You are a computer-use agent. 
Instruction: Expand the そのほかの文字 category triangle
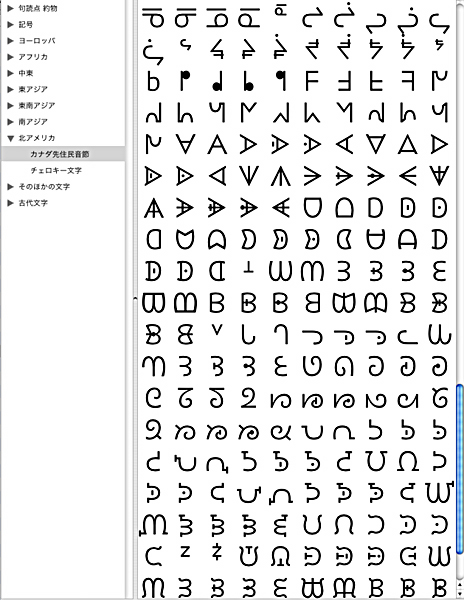10,187
